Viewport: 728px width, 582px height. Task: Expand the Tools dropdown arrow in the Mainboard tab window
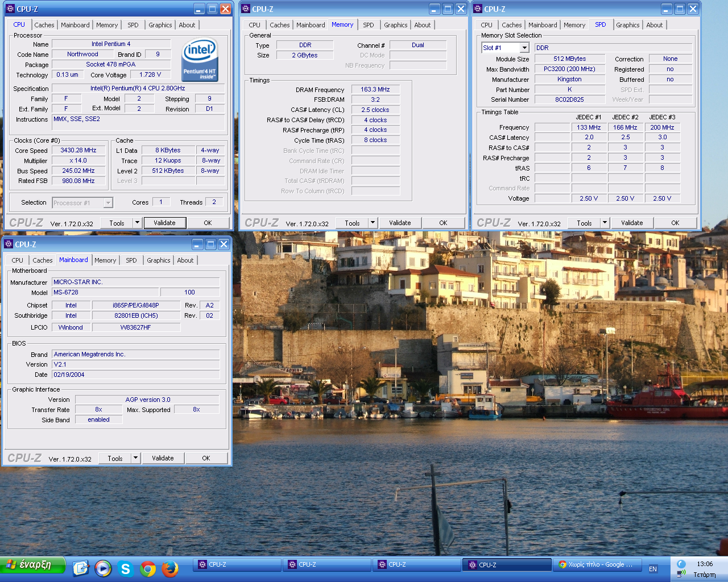135,458
